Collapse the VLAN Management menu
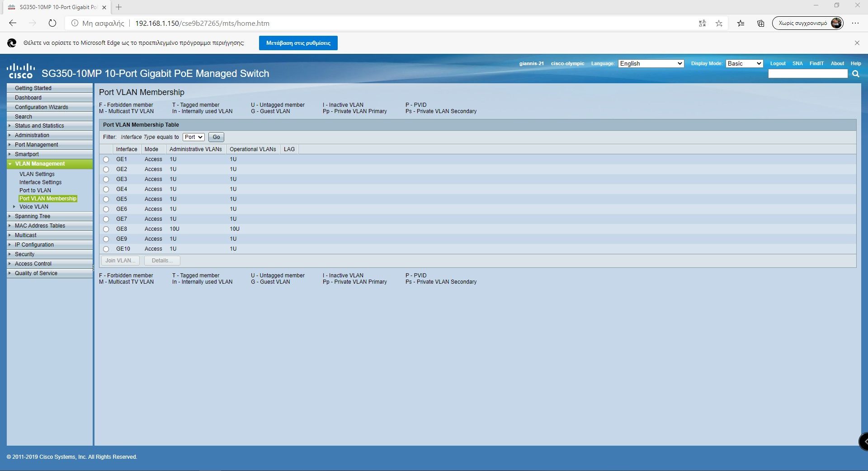The image size is (868, 471). click(x=50, y=164)
